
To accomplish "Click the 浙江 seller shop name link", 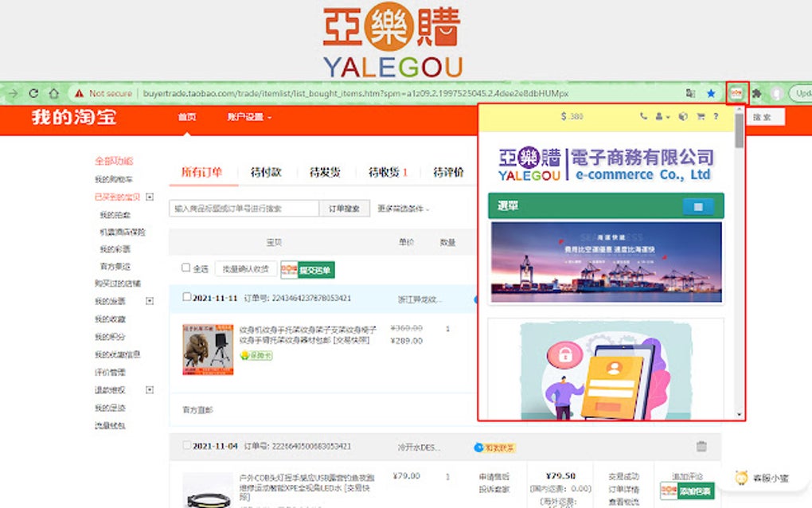I will click(420, 300).
